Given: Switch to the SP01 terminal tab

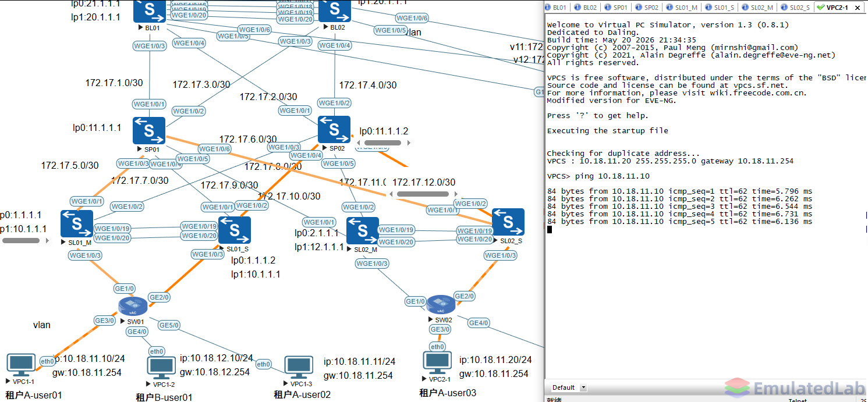Looking at the screenshot, I should [617, 8].
